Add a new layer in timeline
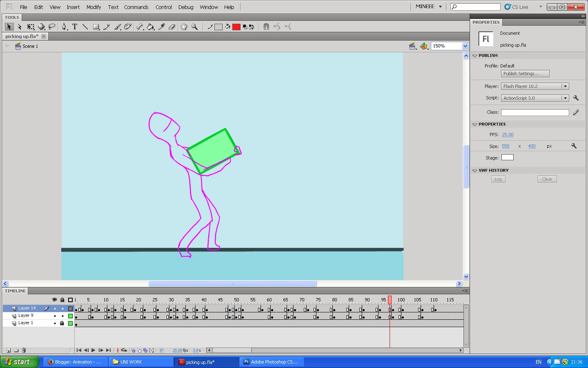This screenshot has height=368, width=588. (9, 350)
